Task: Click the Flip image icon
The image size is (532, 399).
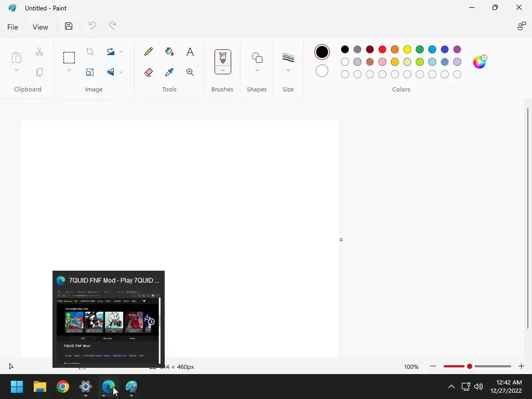Action: 110,72
